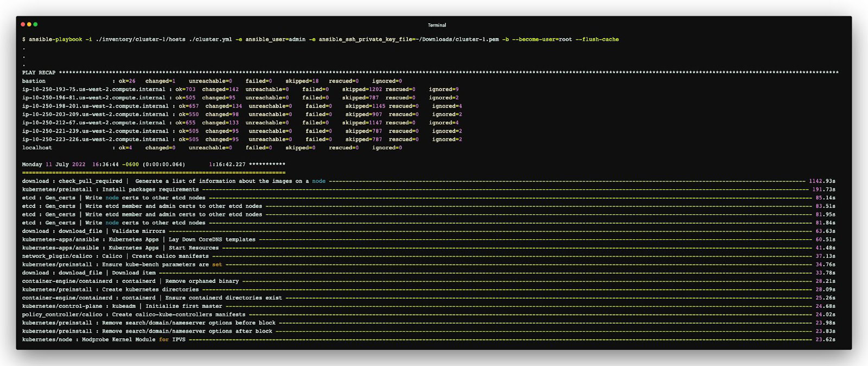The height and width of the screenshot is (366, 868).
Task: Select host ip-10-250-196-81.us-west-2.compute.internal
Action: point(94,98)
